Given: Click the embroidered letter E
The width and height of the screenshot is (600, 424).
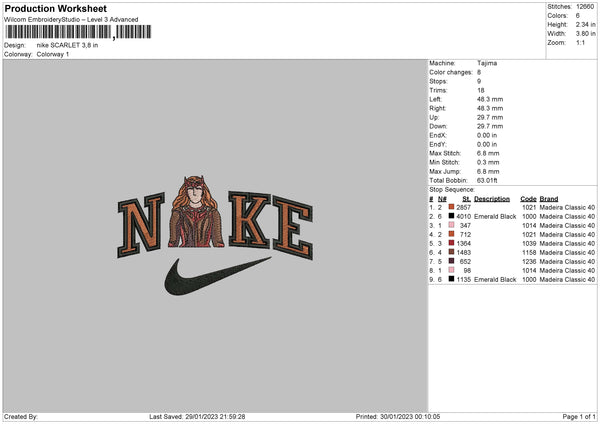Looking at the screenshot, I should (x=293, y=228).
